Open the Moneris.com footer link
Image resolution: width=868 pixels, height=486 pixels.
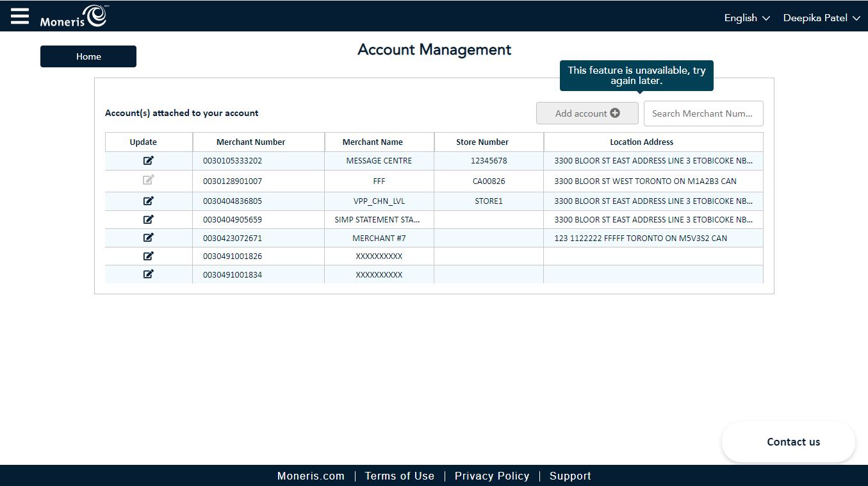tap(311, 476)
